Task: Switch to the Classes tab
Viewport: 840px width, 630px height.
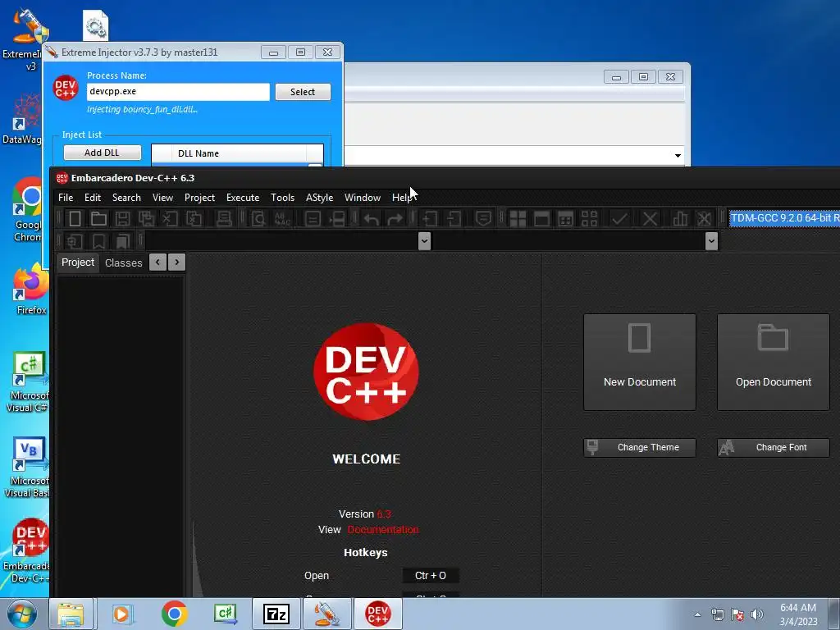Action: pyautogui.click(x=123, y=263)
